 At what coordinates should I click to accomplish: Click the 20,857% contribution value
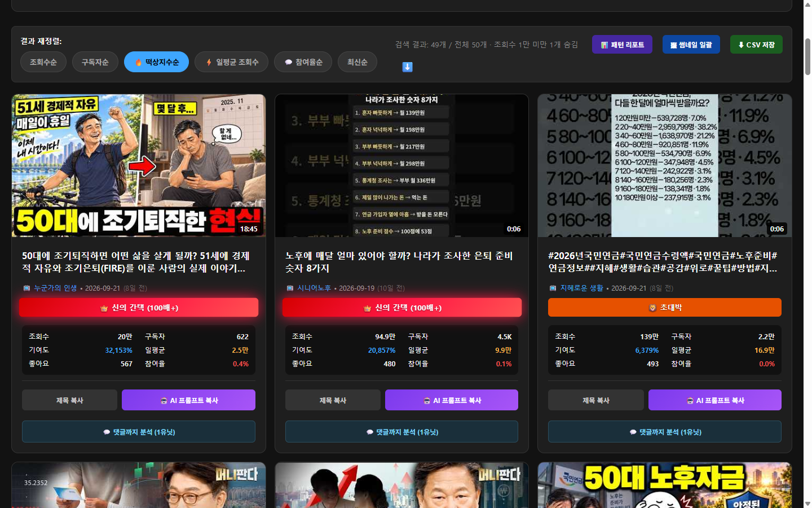[x=382, y=351]
